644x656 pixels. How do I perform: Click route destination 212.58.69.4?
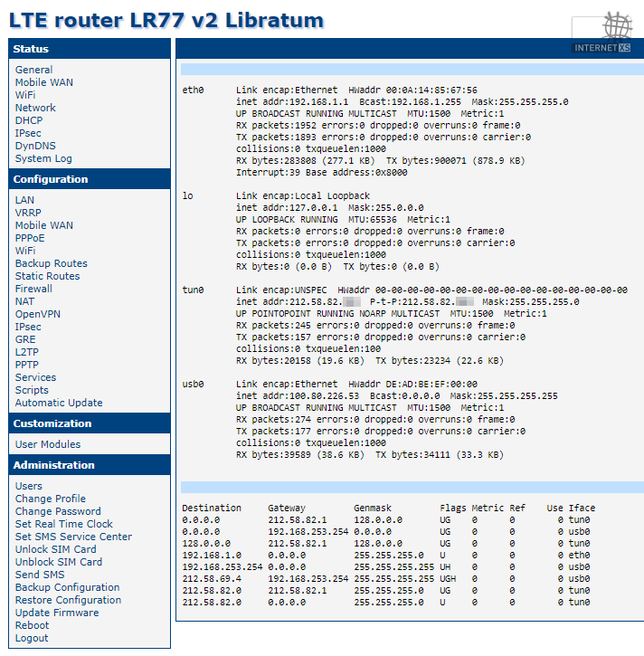point(212,578)
